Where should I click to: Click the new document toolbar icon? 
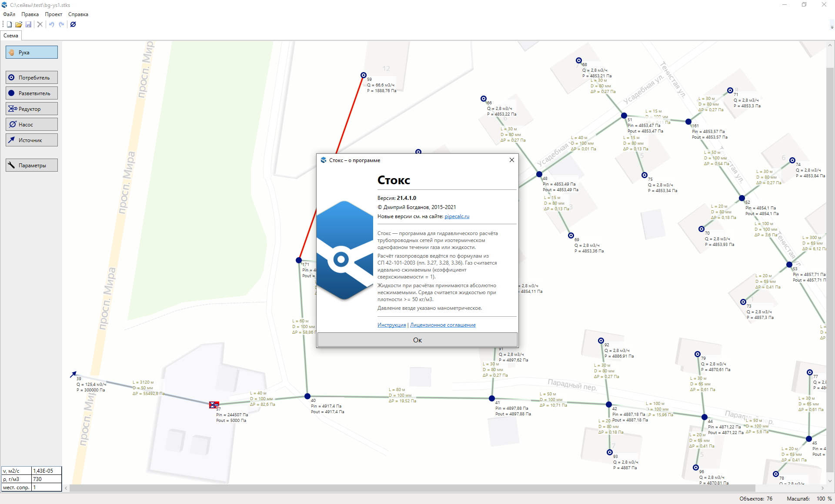coord(9,24)
